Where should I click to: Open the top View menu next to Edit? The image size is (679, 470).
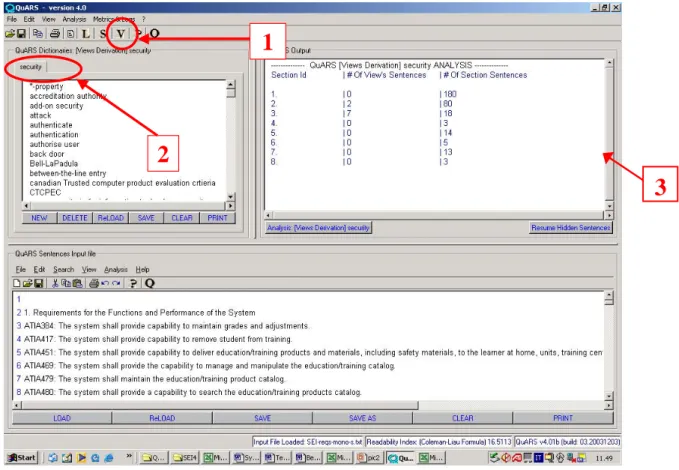coord(48,19)
